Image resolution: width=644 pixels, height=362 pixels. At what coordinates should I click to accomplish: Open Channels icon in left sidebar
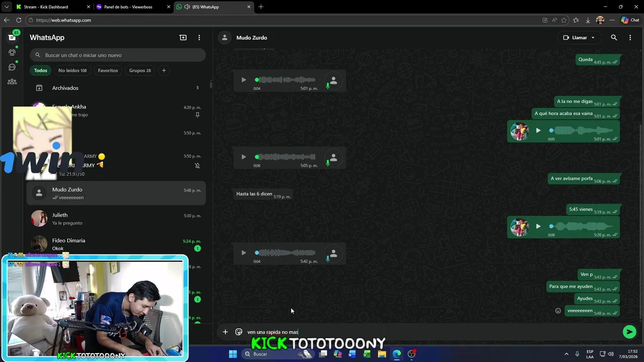tap(12, 67)
